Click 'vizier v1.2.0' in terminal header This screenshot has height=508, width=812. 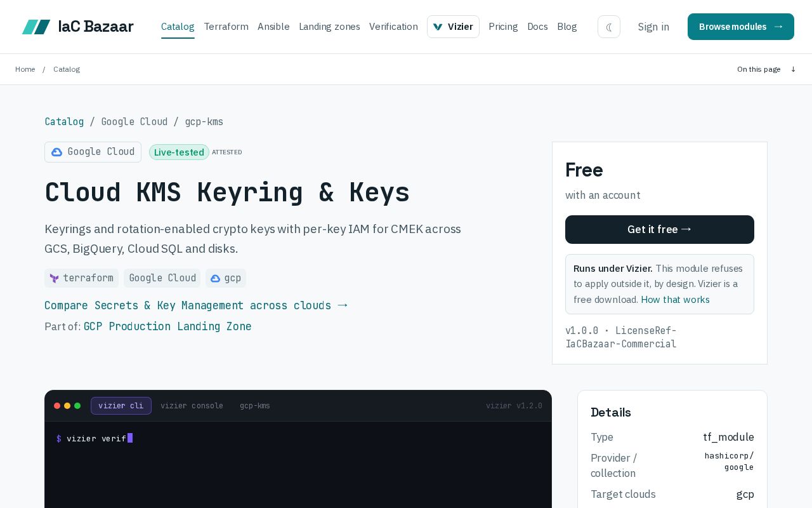514,406
